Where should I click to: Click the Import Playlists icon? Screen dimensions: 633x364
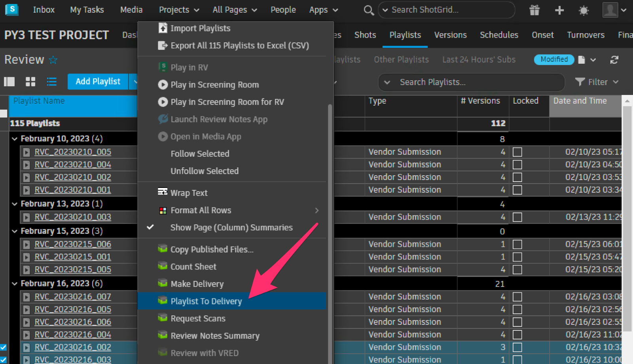click(163, 28)
